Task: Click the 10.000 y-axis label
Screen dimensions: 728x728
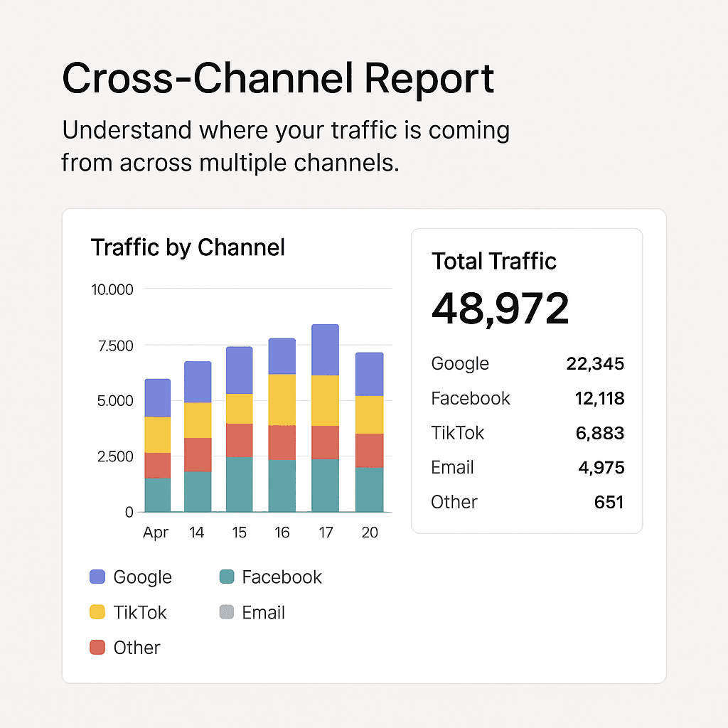Action: tap(112, 289)
